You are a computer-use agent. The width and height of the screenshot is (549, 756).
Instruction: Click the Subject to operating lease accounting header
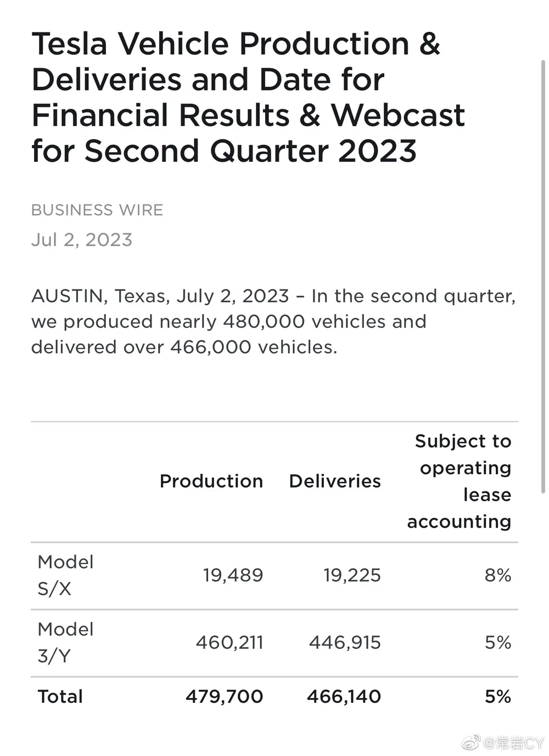point(460,481)
